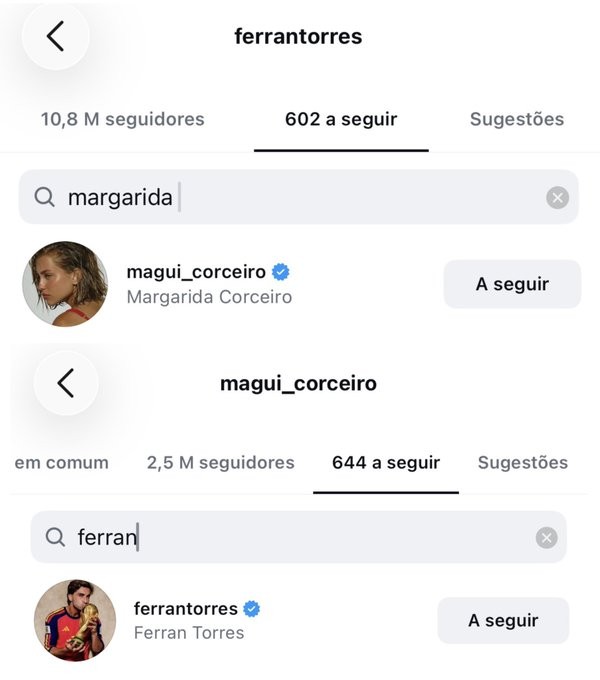This screenshot has height=680, width=600.
Task: Clear the 'ferran' search text
Action: [x=546, y=538]
